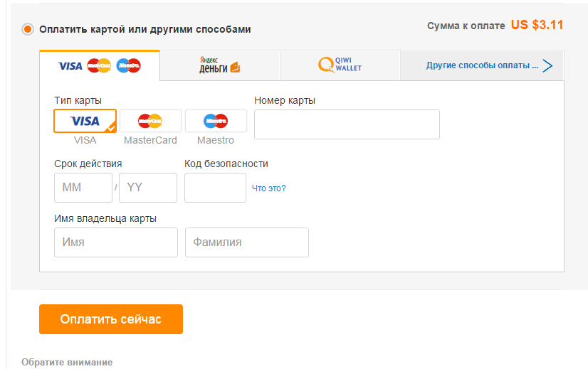Select radio 'Оплатить картой или другими способами'
This screenshot has height=369, width=588.
27,29
